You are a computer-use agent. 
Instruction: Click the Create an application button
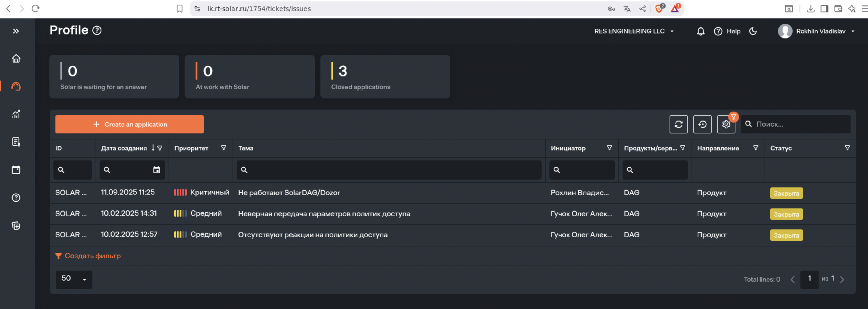click(129, 124)
